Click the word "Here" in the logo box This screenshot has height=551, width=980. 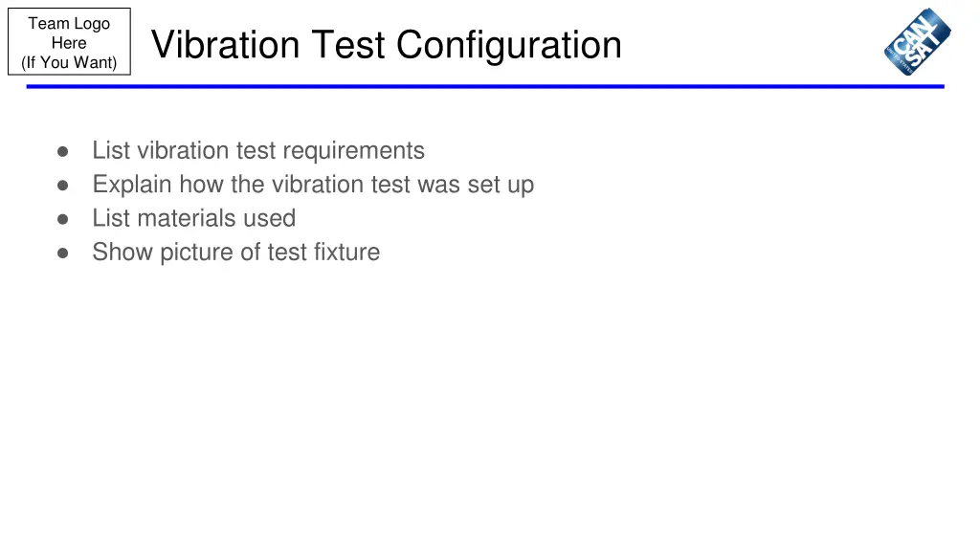[x=69, y=43]
